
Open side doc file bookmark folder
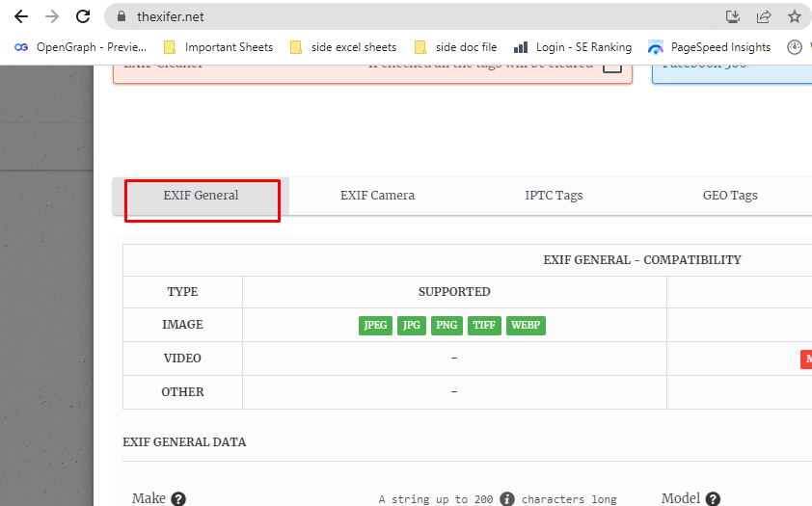456,47
